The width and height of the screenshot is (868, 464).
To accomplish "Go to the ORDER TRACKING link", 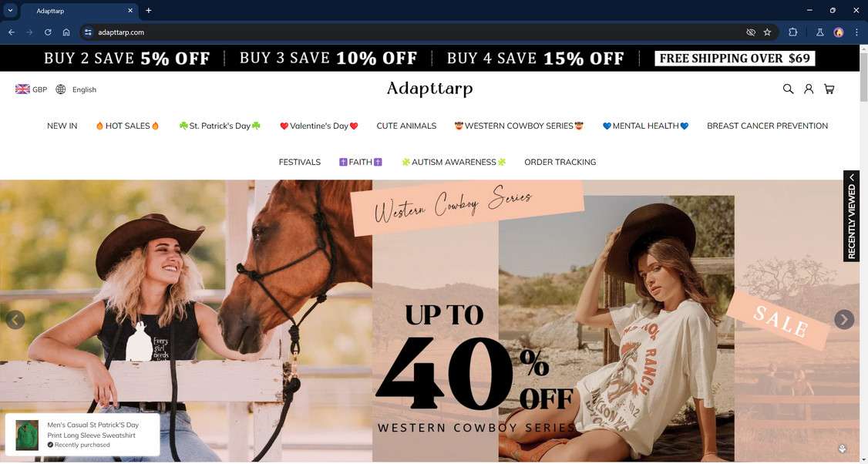I will pos(560,162).
